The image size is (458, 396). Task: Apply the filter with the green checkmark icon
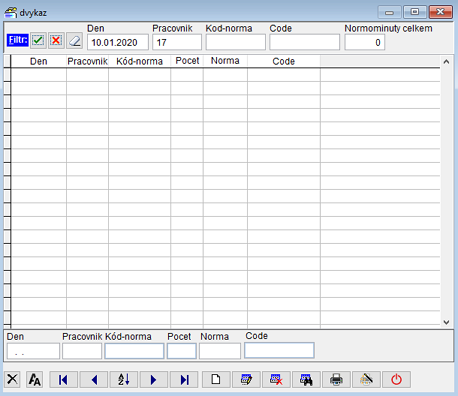point(38,41)
